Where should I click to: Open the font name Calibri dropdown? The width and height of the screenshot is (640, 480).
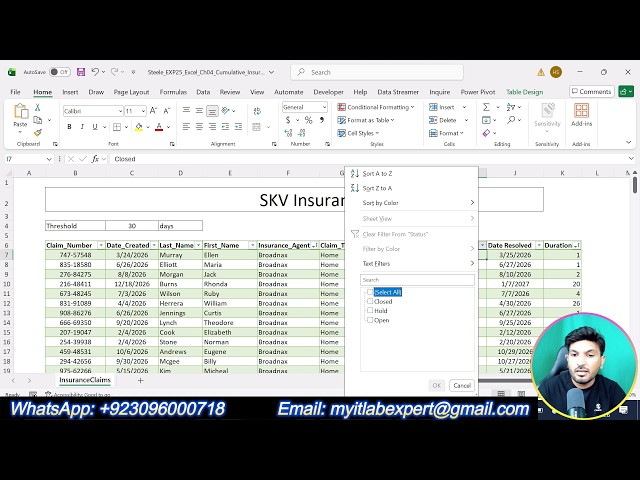pos(120,111)
